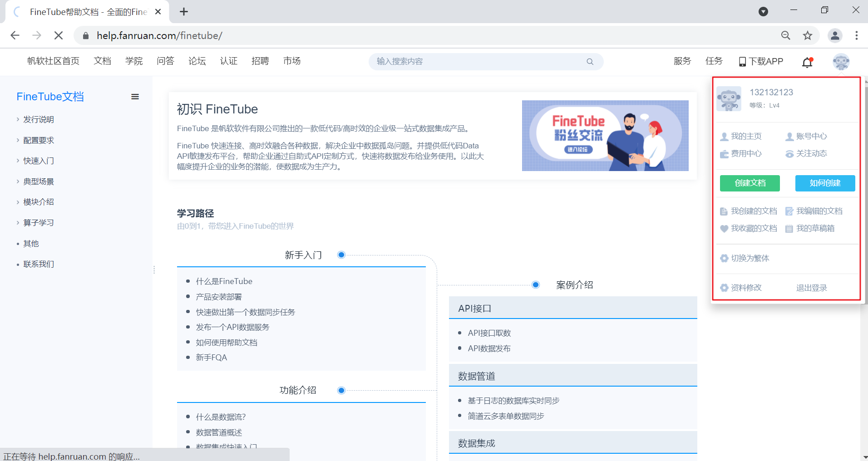This screenshot has height=461, width=868.
Task: Open a new browser tab
Action: [x=184, y=12]
